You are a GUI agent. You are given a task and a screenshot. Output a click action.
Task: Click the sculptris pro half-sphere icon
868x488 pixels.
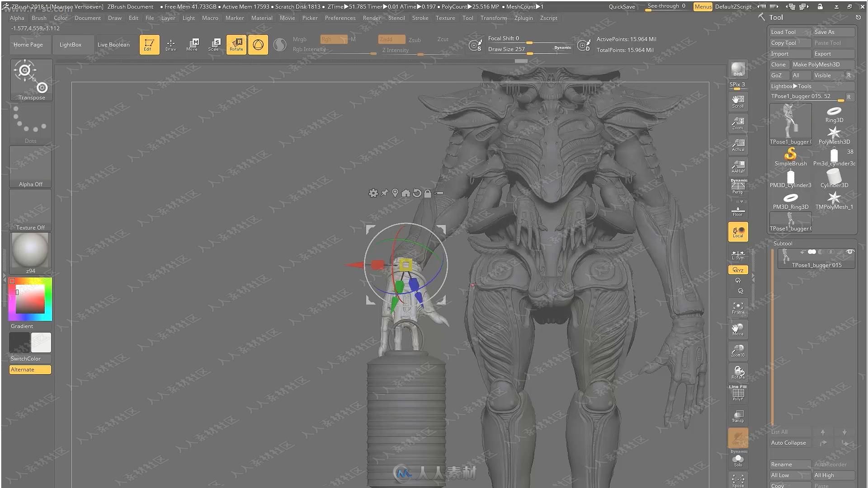pos(280,45)
